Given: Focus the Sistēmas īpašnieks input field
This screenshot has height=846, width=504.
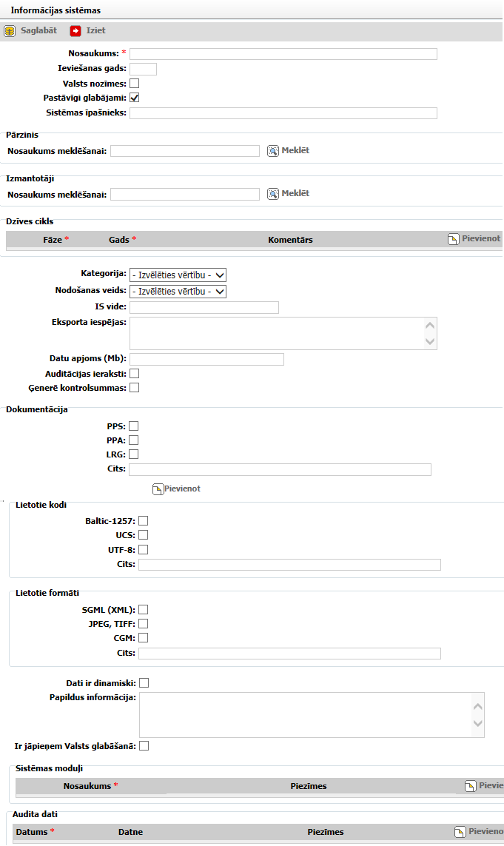Looking at the screenshot, I should 283,113.
